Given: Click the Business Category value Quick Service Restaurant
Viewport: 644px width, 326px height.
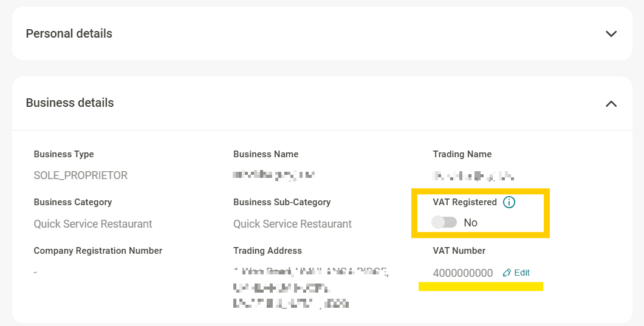Looking at the screenshot, I should 93,224.
